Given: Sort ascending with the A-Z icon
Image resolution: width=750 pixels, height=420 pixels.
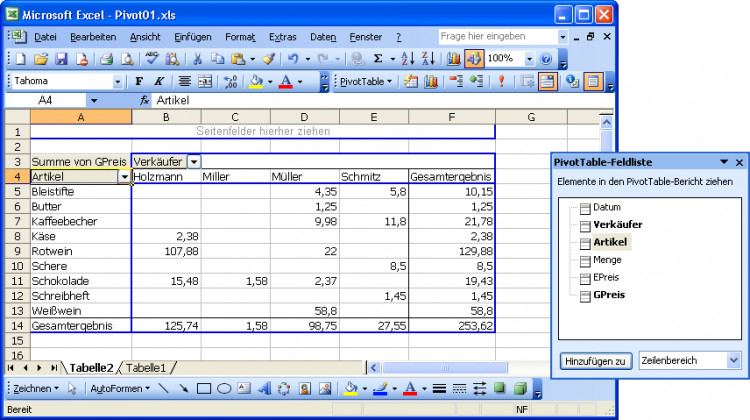Looking at the screenshot, I should point(408,59).
